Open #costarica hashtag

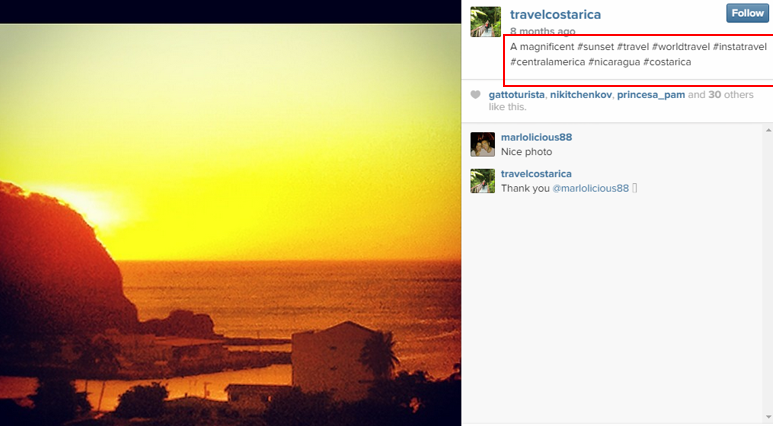[667, 62]
